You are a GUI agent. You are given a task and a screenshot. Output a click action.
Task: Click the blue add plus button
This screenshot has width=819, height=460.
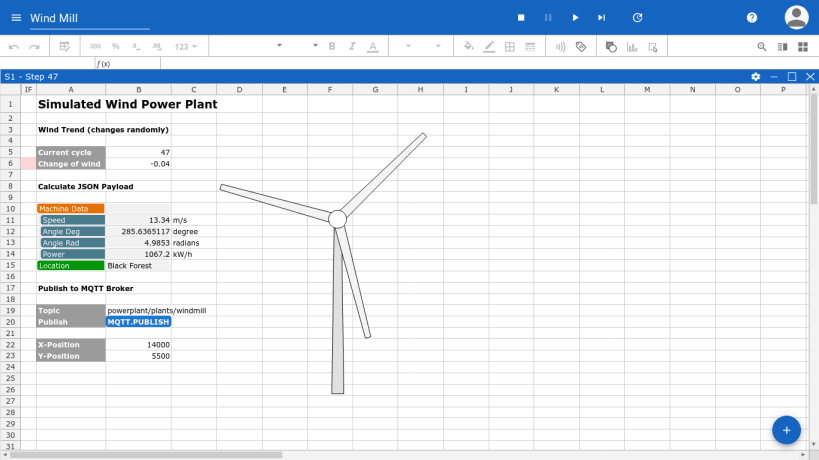pyautogui.click(x=786, y=430)
